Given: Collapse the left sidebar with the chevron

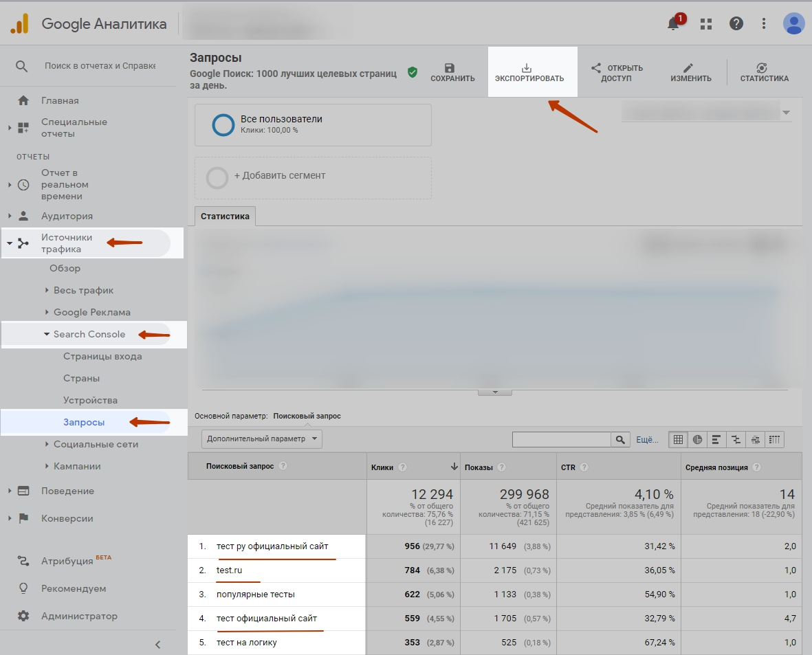Looking at the screenshot, I should [x=158, y=644].
